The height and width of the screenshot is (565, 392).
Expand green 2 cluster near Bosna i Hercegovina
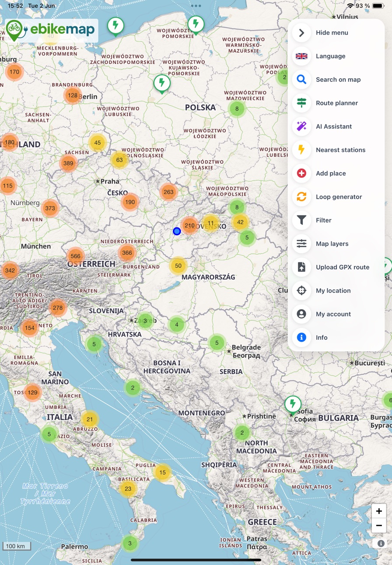pyautogui.click(x=133, y=388)
